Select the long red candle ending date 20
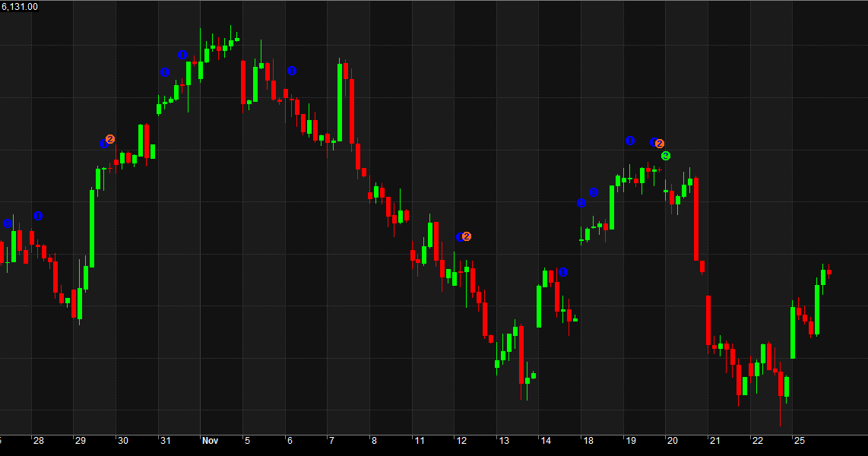Screen dimensions: 868x456 click(696, 219)
